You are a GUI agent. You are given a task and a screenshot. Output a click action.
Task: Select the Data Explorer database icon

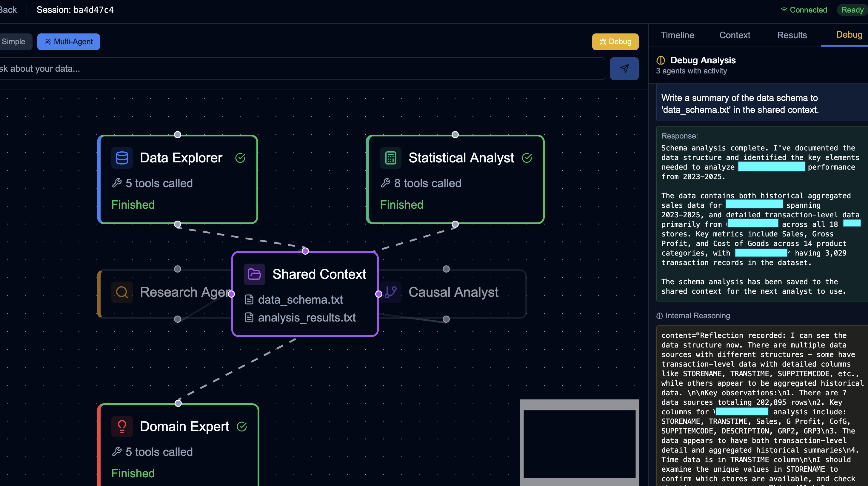(122, 158)
